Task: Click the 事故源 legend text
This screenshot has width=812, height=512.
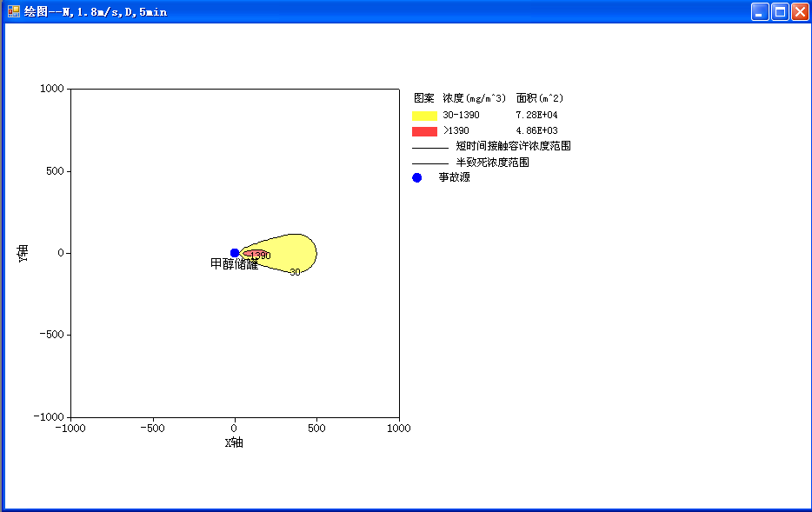Action: point(454,177)
